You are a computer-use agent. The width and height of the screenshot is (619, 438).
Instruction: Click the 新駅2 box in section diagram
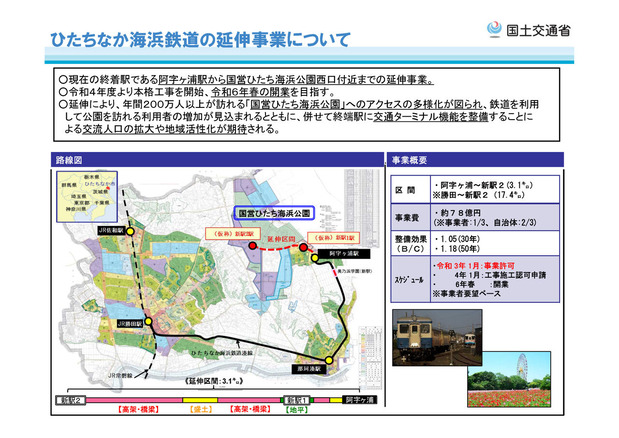[71, 400]
